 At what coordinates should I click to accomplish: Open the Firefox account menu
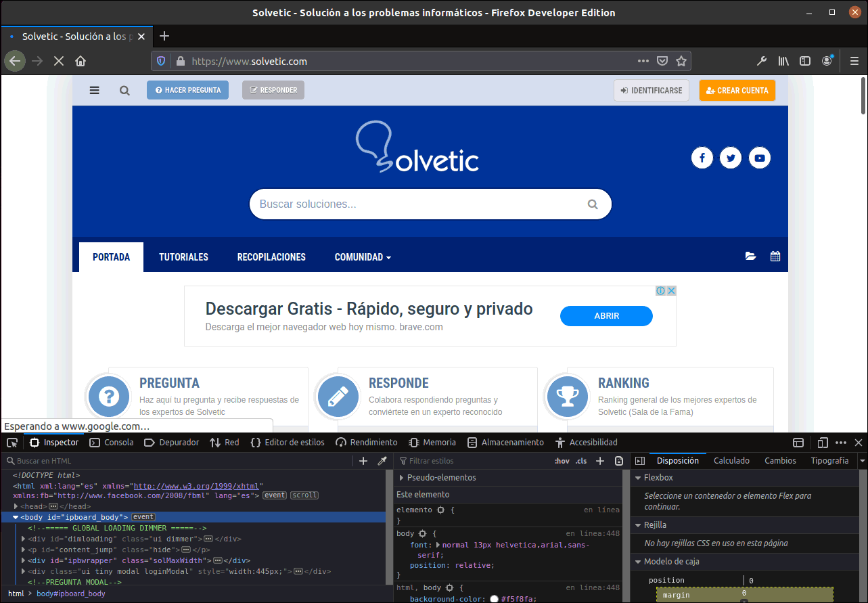click(827, 61)
